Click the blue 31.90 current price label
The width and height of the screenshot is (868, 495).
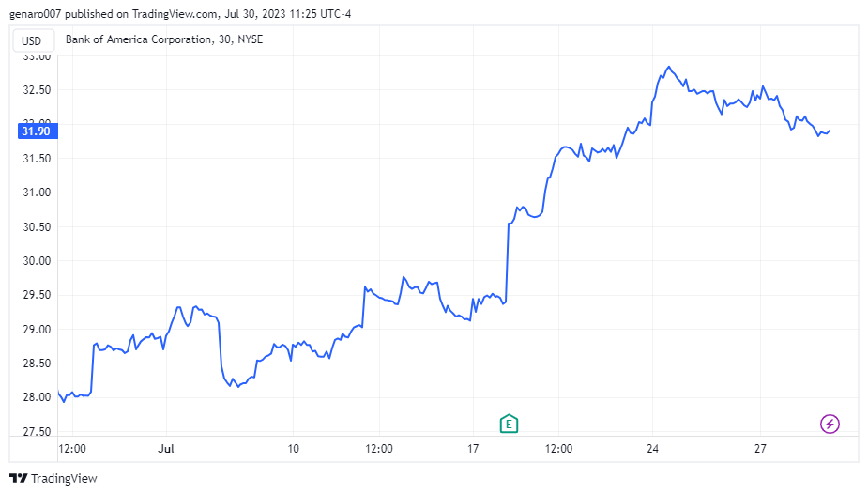point(37,131)
